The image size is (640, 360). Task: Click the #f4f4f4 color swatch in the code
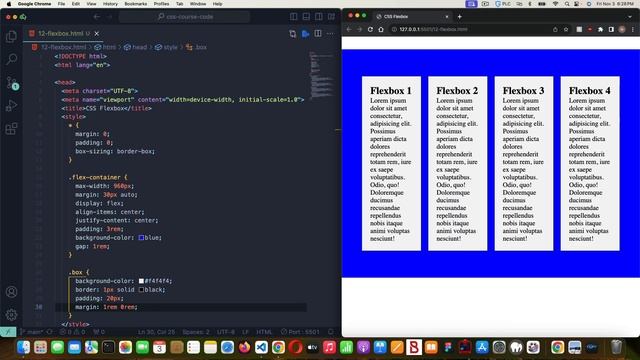pyautogui.click(x=141, y=281)
